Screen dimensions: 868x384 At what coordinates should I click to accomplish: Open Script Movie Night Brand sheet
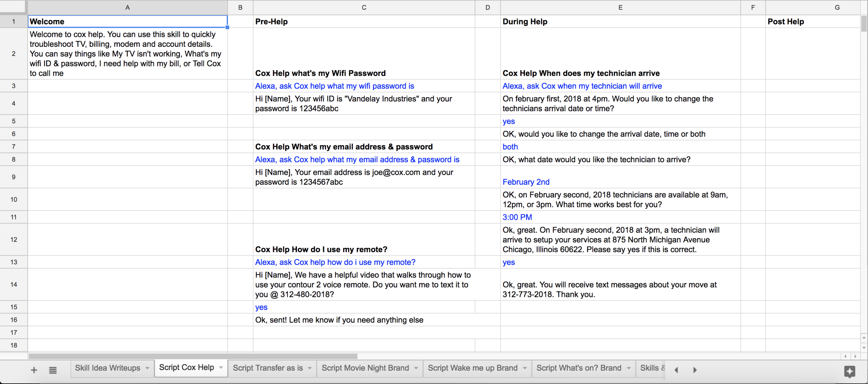(x=365, y=368)
